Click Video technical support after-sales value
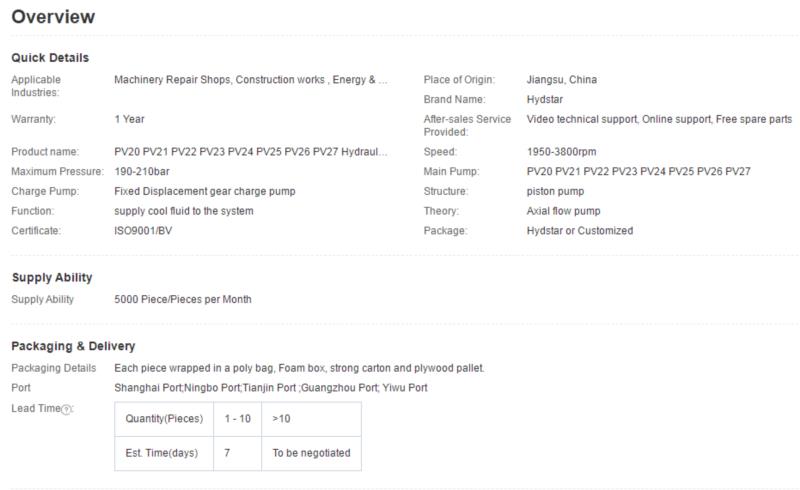 pyautogui.click(x=659, y=119)
